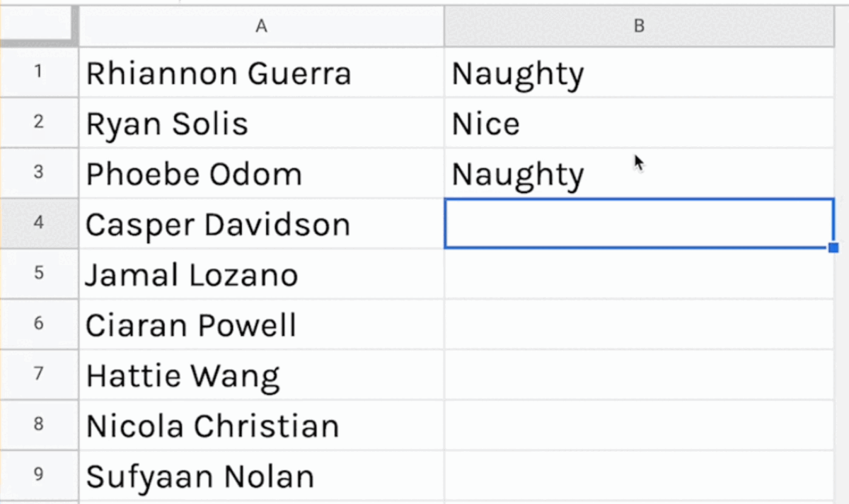Screen dimensions: 849x504
Task: Click the Naughty cell beside Phoebe Odom
Action: pos(639,174)
